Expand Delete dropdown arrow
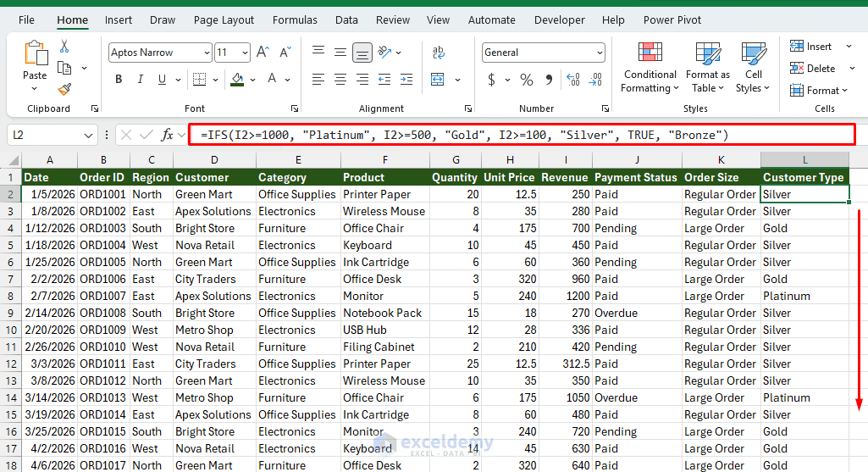Screen dimensions: 868x472 852,68
